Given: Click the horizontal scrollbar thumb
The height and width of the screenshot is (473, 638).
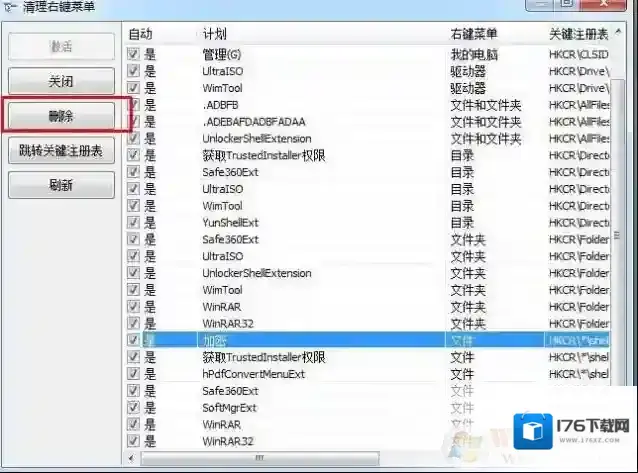Looking at the screenshot, I should (260, 458).
